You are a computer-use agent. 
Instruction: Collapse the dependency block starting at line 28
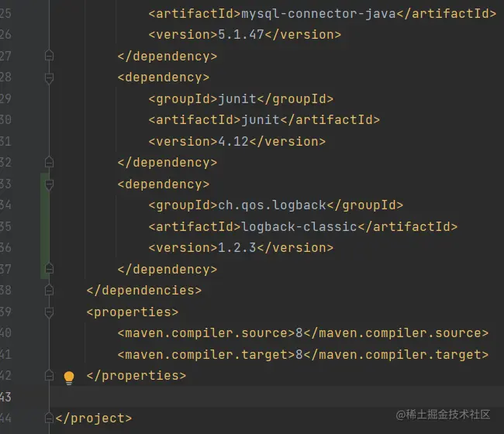pyautogui.click(x=49, y=78)
